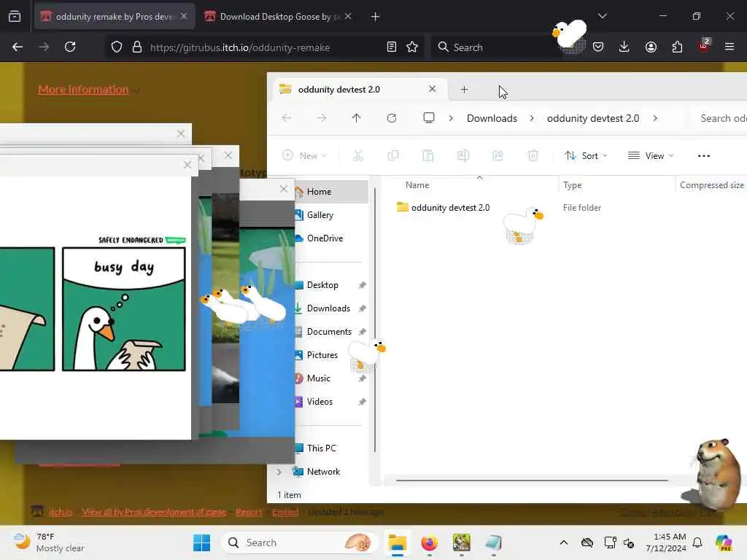This screenshot has width=747, height=560.
Task: Open the Pocket save icon
Action: (x=598, y=47)
